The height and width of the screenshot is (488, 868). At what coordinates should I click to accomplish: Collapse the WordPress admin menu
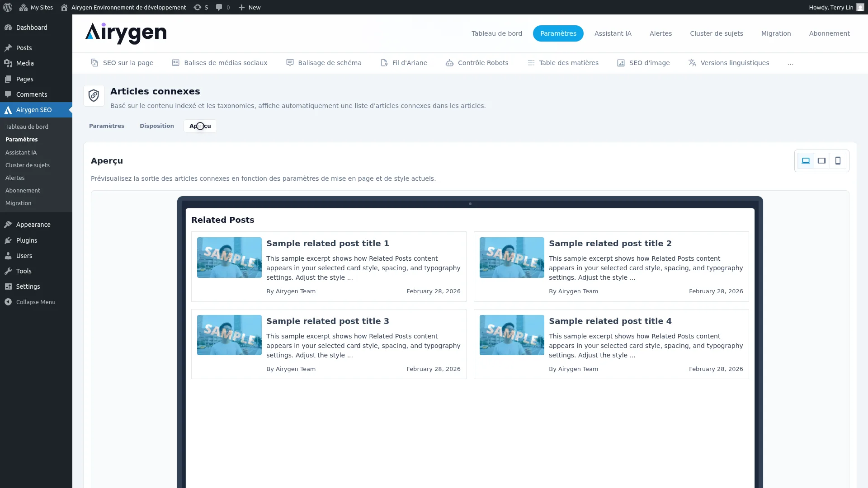click(x=36, y=302)
